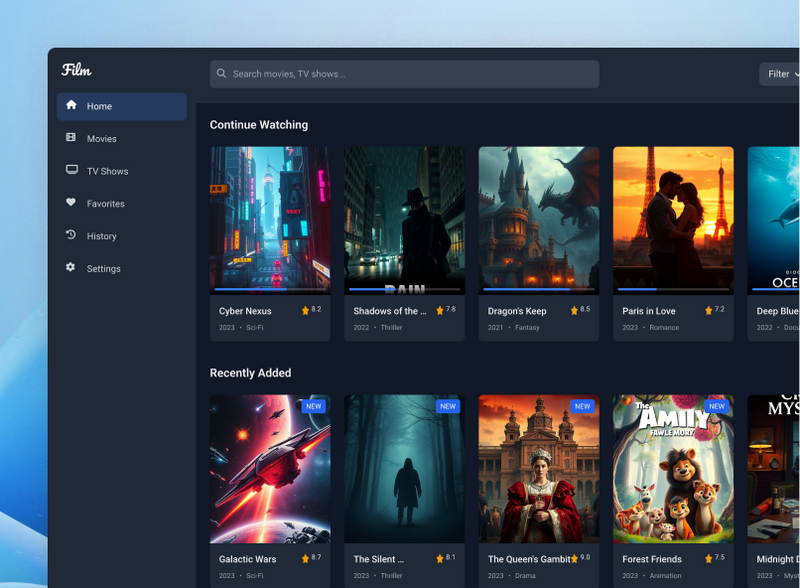Click the Paris in Love progress bar
The image size is (800, 588).
click(673, 289)
